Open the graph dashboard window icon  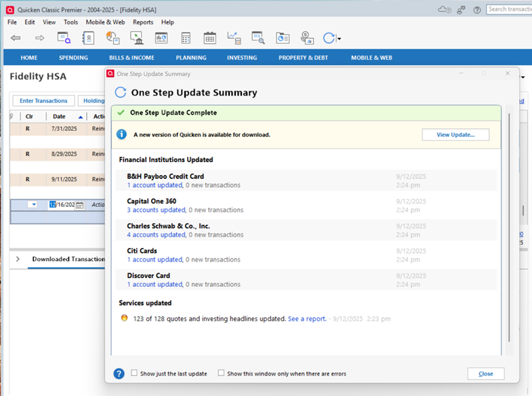click(161, 38)
